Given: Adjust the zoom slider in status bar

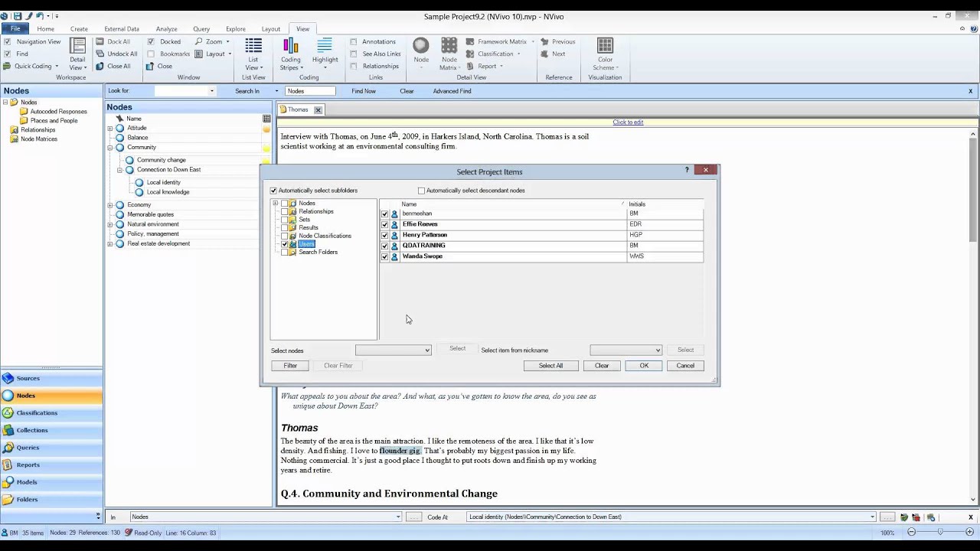Looking at the screenshot, I should tap(940, 532).
